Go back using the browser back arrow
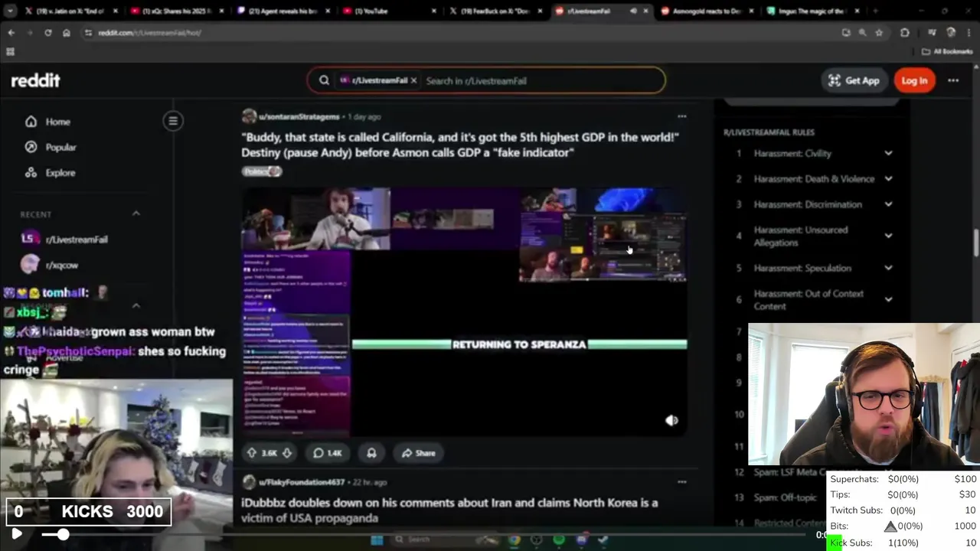Screen dimensions: 980x551 (11, 33)
